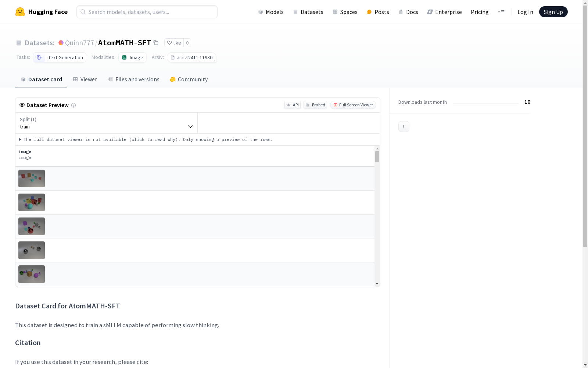Image resolution: width=588 pixels, height=368 pixels.
Task: Open the Docs page
Action: click(408, 12)
